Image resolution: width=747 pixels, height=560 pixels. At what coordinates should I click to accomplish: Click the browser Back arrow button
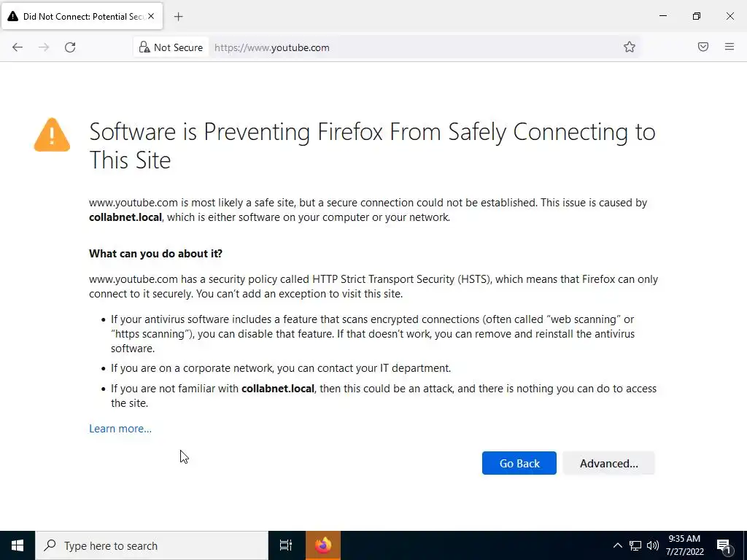point(18,47)
